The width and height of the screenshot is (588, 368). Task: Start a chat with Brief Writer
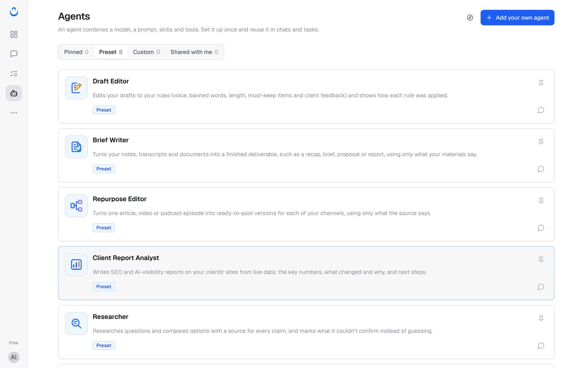[x=541, y=169]
